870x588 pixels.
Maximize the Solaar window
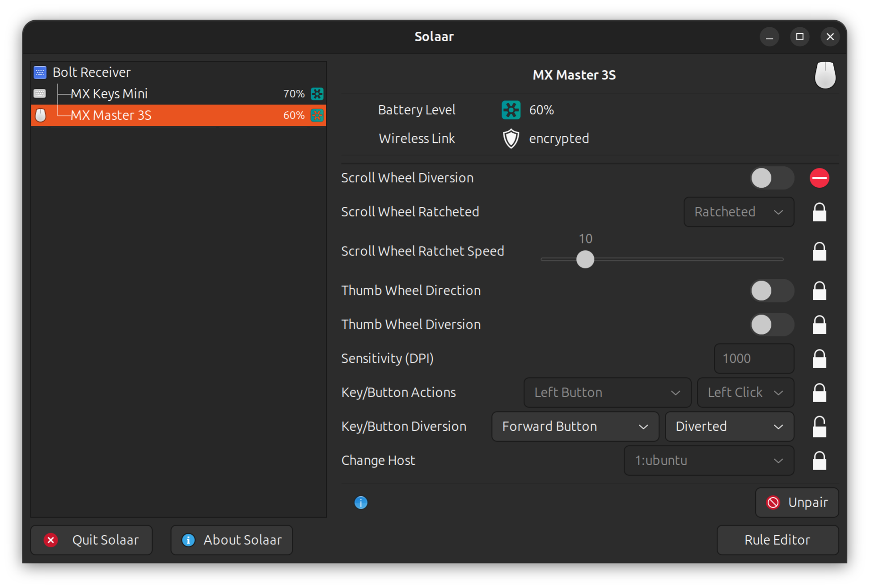click(800, 37)
